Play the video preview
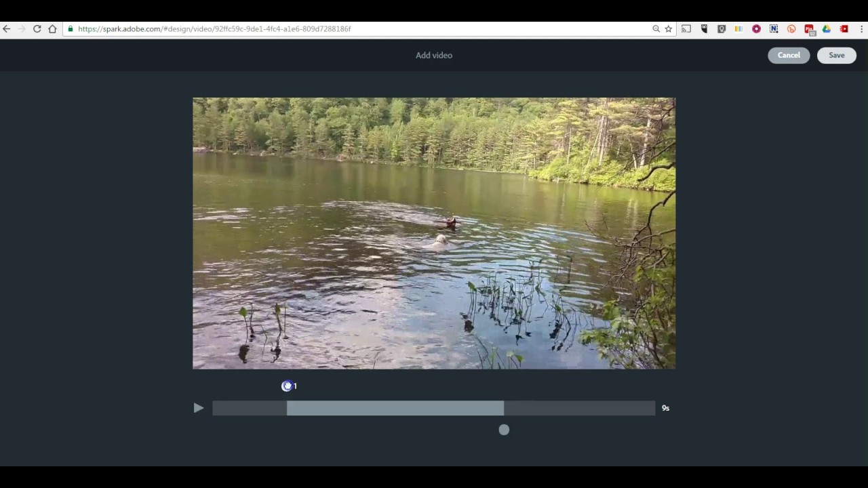Image resolution: width=868 pixels, height=488 pixels. pos(199,408)
